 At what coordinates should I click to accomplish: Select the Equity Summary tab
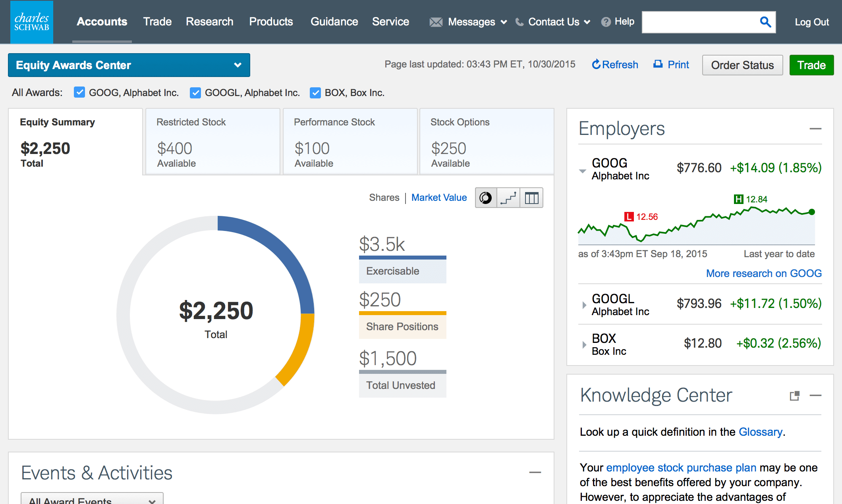(75, 142)
